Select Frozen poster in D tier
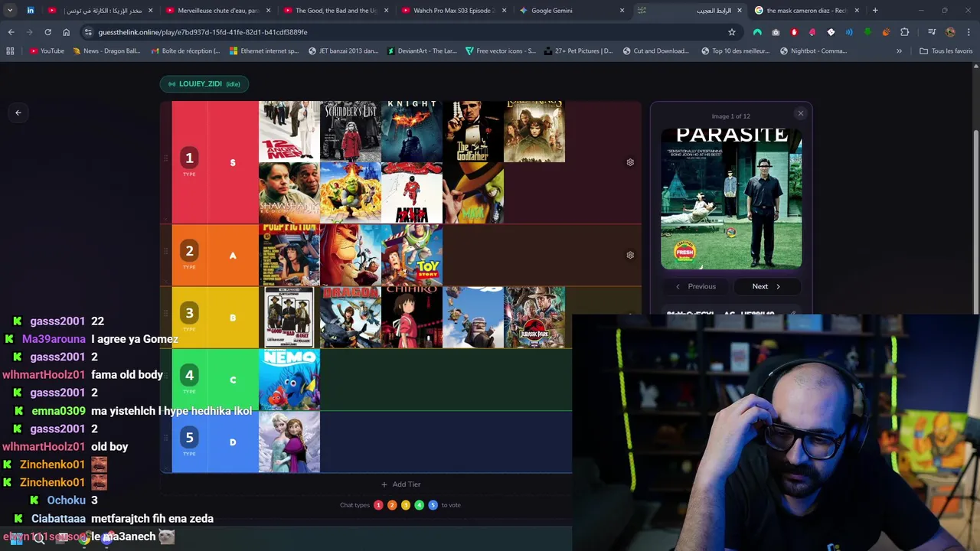 click(x=289, y=442)
